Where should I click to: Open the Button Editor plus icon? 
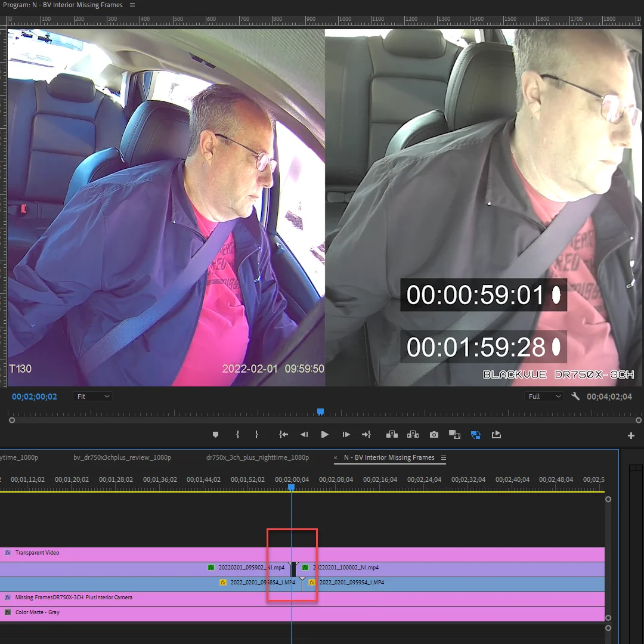631,435
